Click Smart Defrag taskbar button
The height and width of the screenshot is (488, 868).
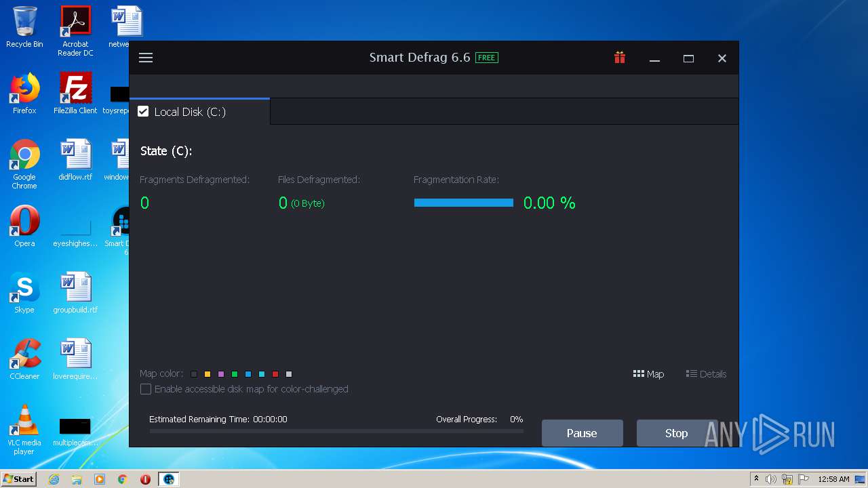click(169, 479)
